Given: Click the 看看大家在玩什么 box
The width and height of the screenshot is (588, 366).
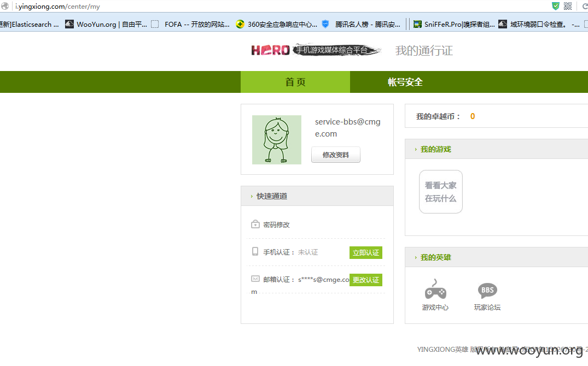Looking at the screenshot, I should coord(441,192).
